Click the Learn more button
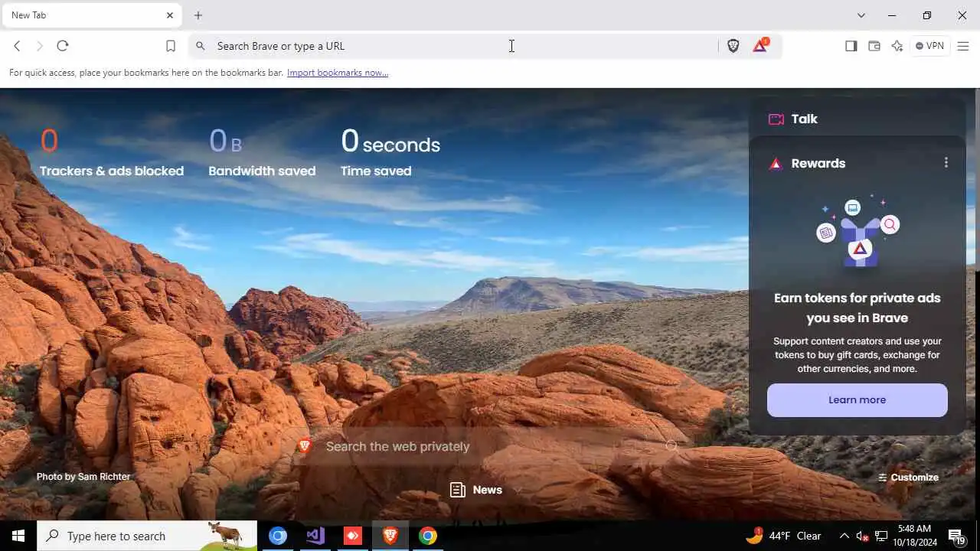 tap(857, 399)
